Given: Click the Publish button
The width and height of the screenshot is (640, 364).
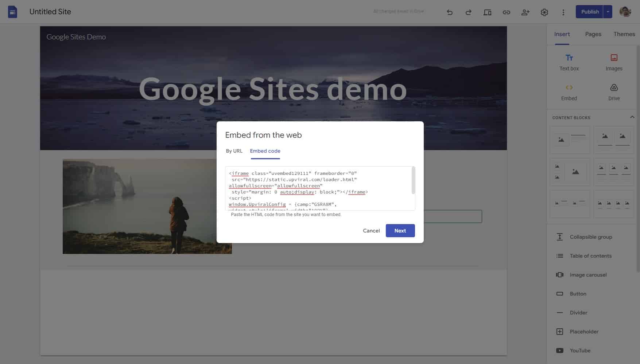Looking at the screenshot, I should coord(590,12).
